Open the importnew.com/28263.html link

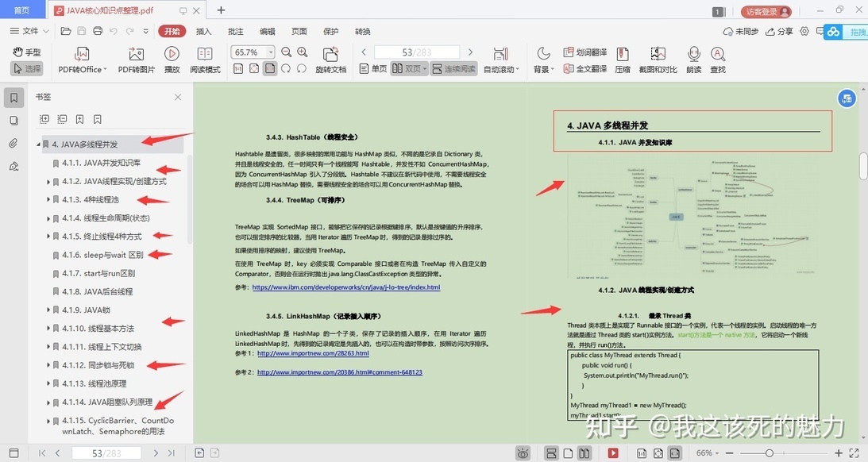[313, 353]
